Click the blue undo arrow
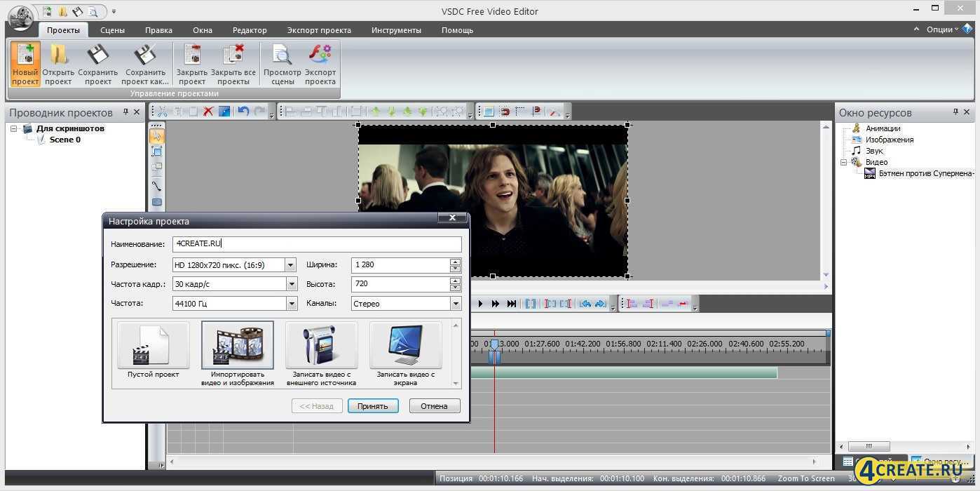This screenshot has height=491, width=980. [x=243, y=112]
